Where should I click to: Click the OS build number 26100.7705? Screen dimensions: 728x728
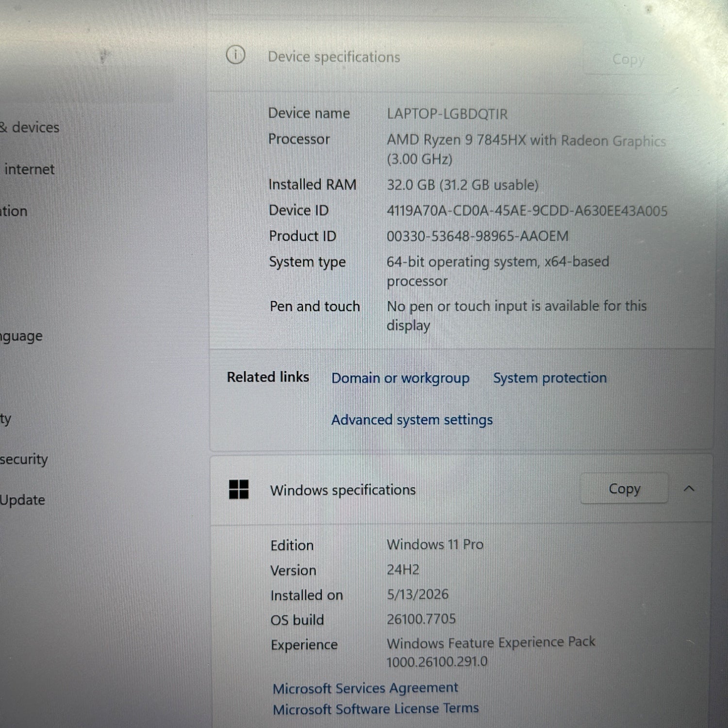[421, 619]
